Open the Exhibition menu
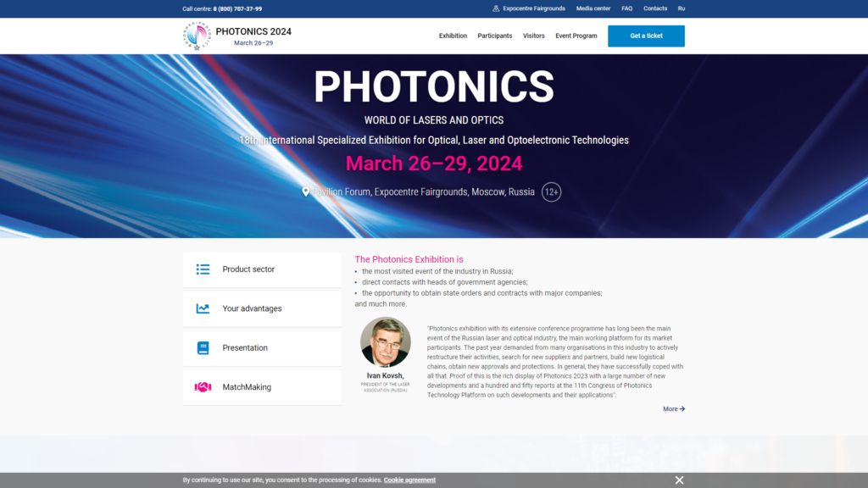868x488 pixels. [x=453, y=36]
